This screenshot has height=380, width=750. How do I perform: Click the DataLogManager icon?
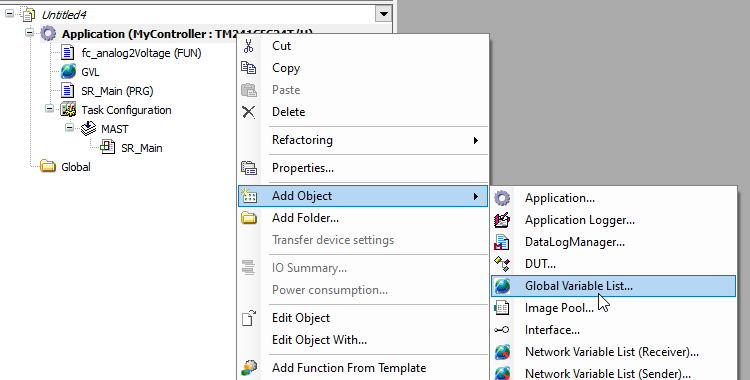coord(502,242)
